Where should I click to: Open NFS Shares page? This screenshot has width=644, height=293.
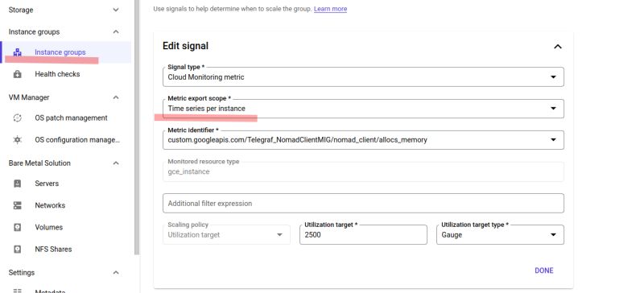pos(53,249)
